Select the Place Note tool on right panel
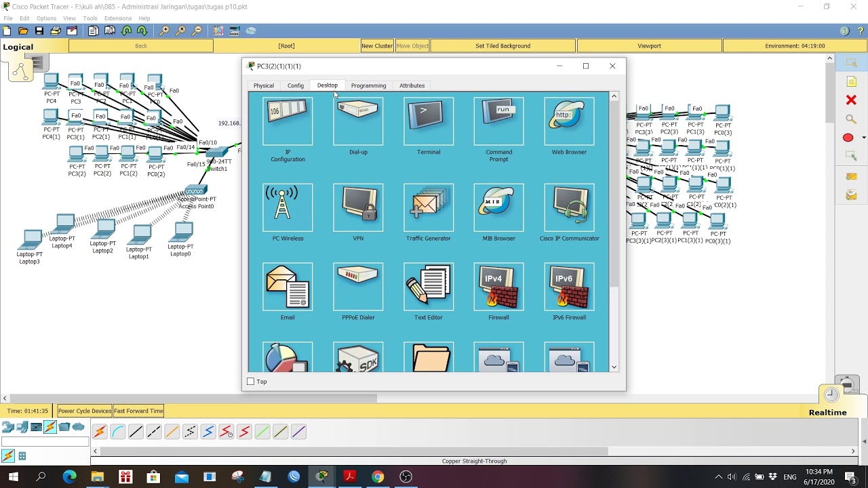This screenshot has height=488, width=868. [852, 81]
